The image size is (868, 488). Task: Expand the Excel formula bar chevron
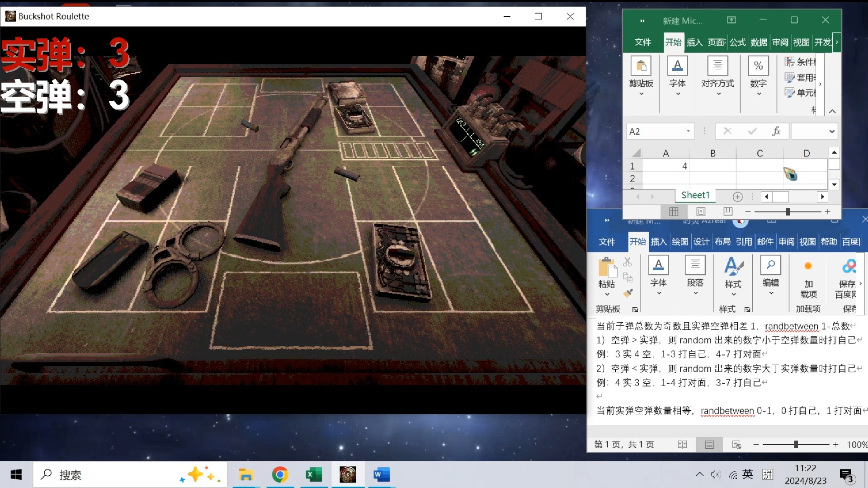tap(831, 131)
